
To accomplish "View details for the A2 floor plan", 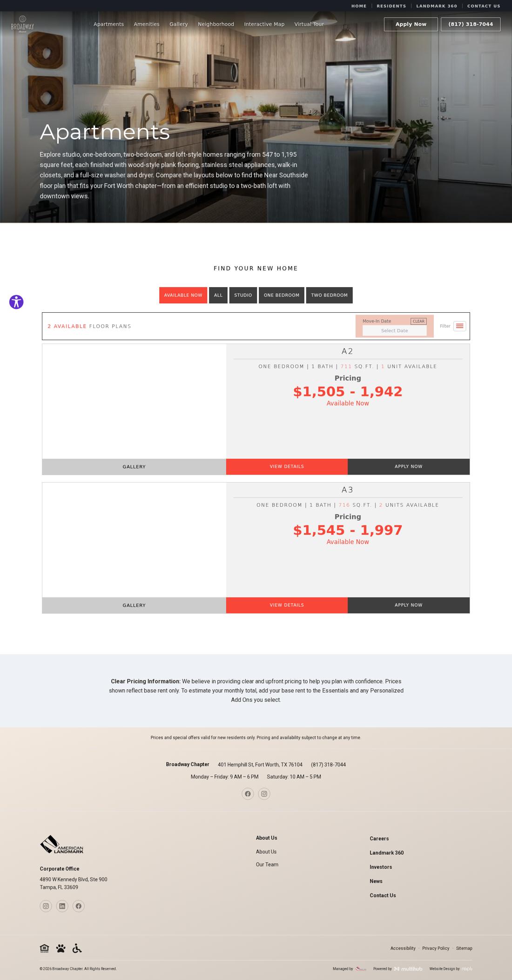I will [287, 467].
